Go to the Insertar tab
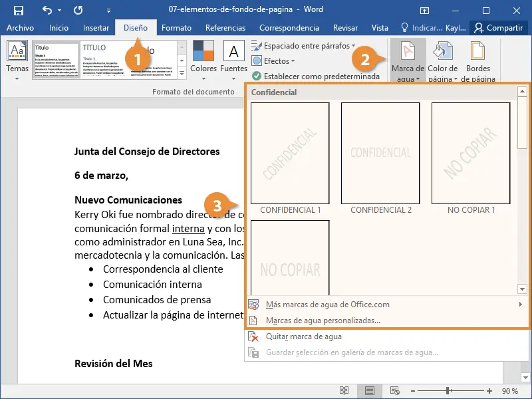532x399 pixels. coord(96,28)
